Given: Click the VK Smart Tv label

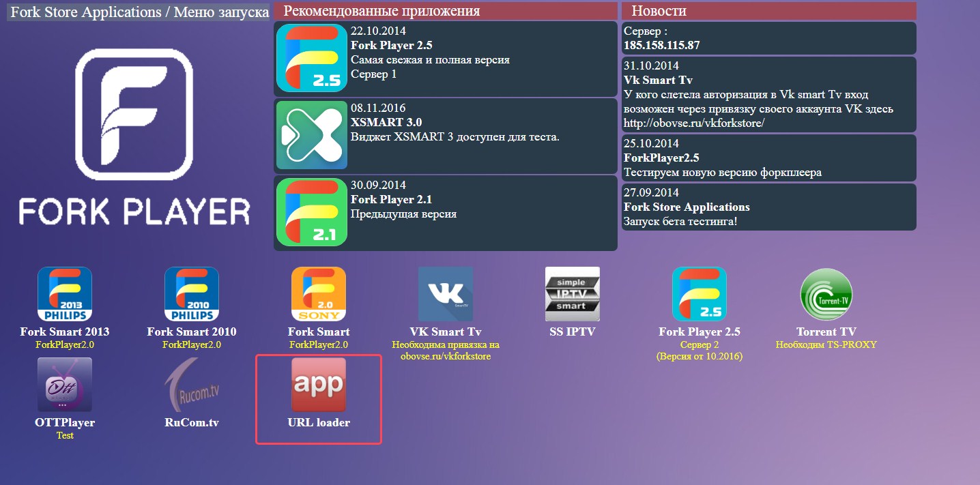Looking at the screenshot, I should click(446, 332).
